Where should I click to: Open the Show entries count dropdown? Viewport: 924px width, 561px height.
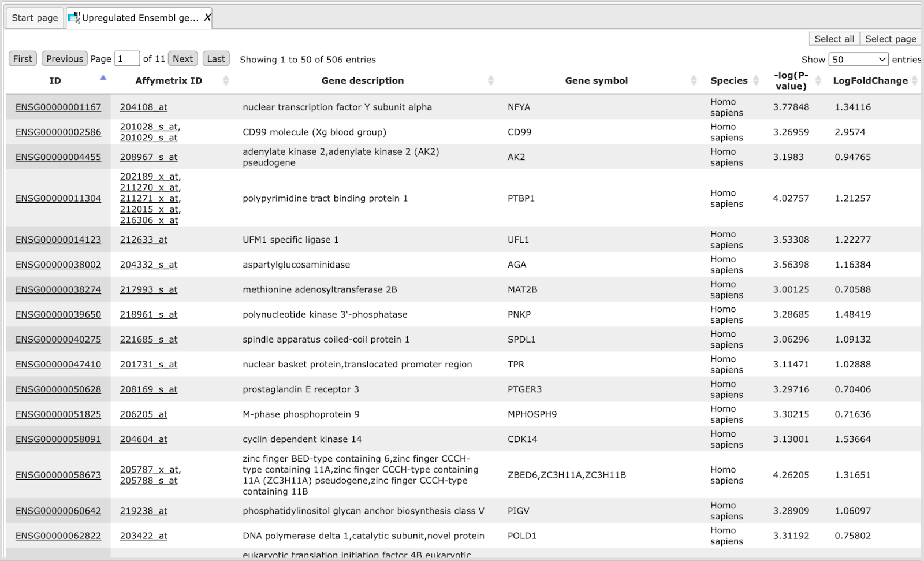[859, 59]
